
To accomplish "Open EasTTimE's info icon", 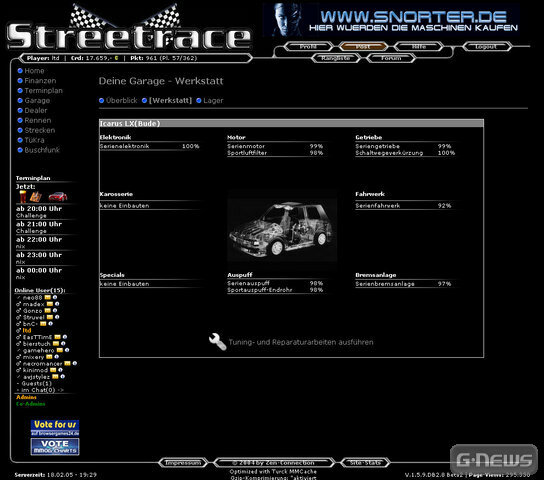I will coord(65,337).
